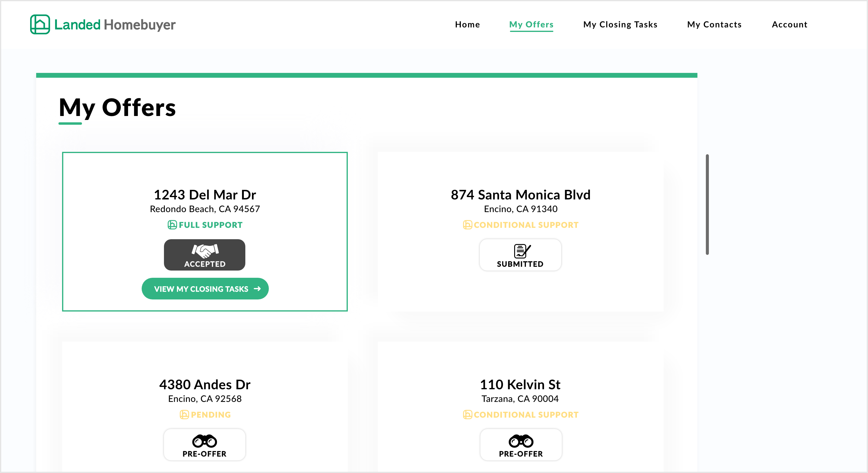This screenshot has height=473, width=868.
Task: Click the binoculars icon on 110 Kelvin St card
Action: pos(521,441)
